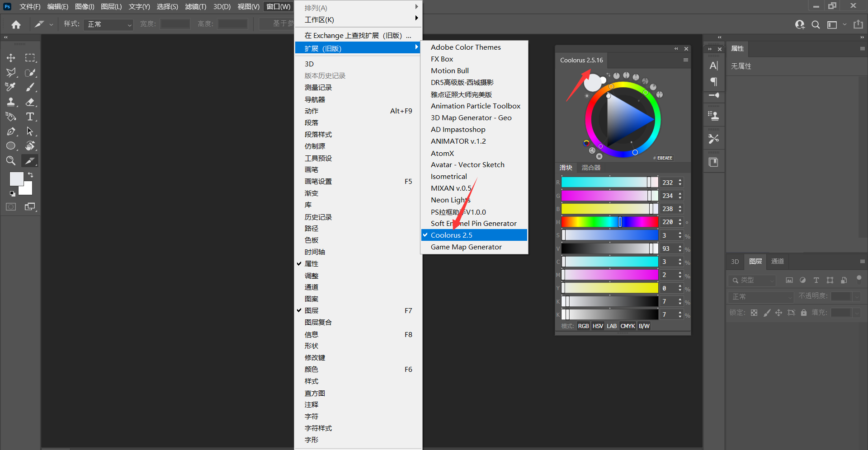Open the 填充 fill dropdown arrow
868x450 pixels.
pos(857,313)
